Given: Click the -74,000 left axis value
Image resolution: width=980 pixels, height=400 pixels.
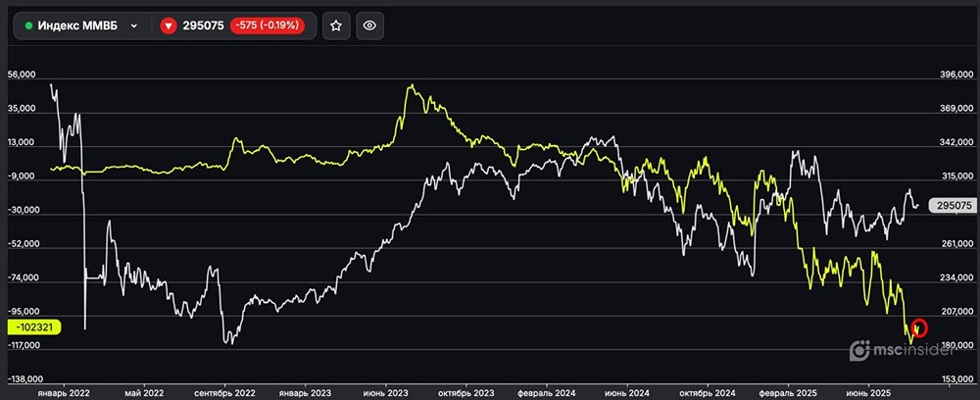Looking at the screenshot, I should (24, 278).
